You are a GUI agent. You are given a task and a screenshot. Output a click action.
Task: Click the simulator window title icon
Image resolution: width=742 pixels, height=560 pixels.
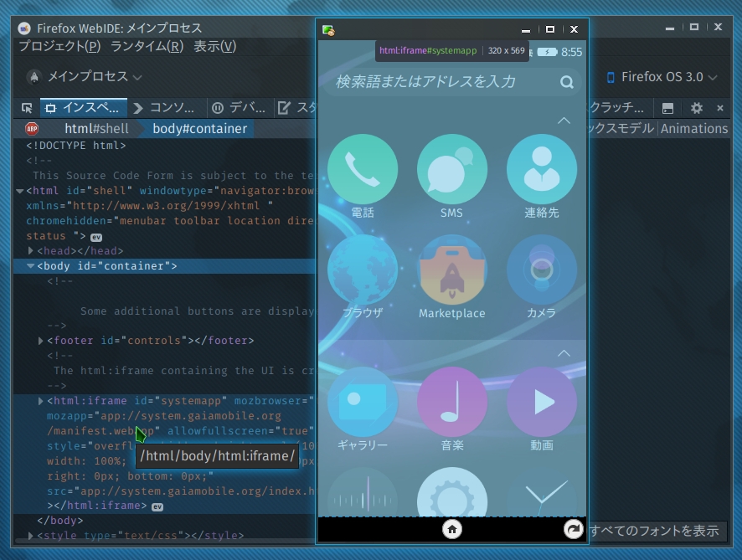pyautogui.click(x=328, y=30)
